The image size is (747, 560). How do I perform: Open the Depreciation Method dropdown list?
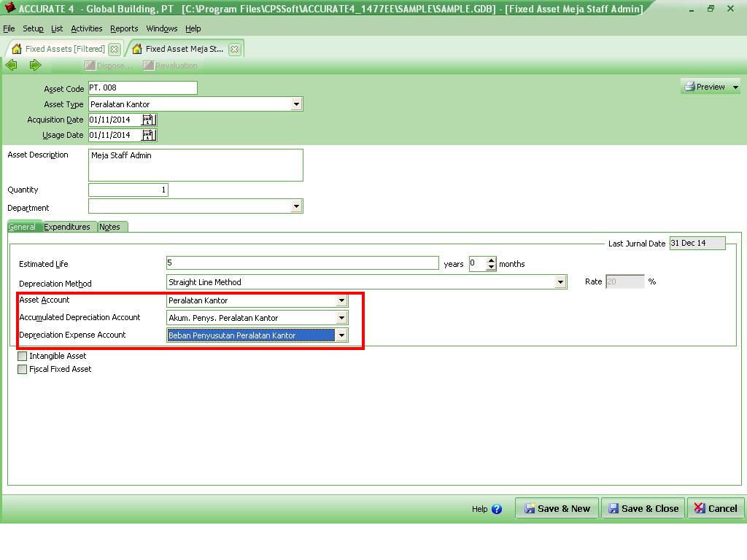(x=561, y=281)
